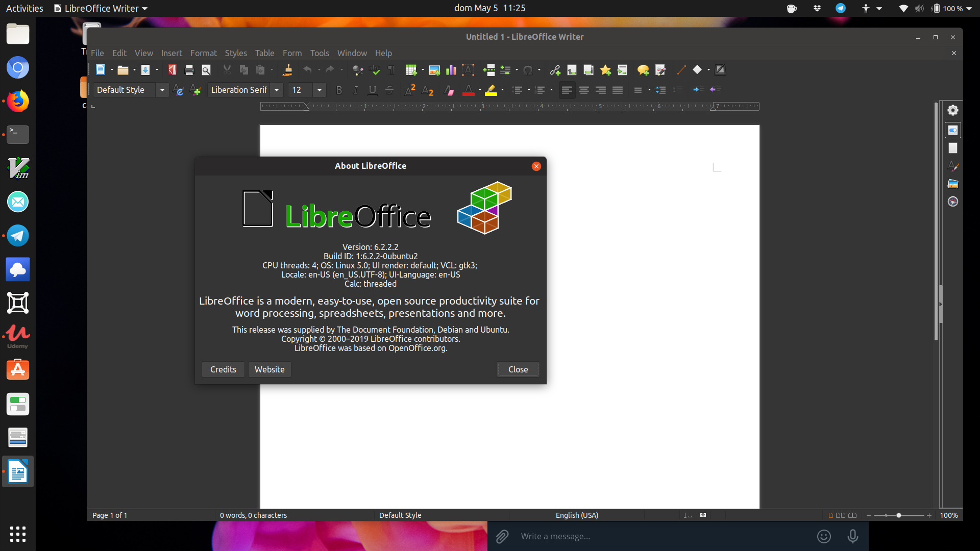The image size is (980, 551).
Task: Click the Export as PDF icon
Action: click(173, 70)
